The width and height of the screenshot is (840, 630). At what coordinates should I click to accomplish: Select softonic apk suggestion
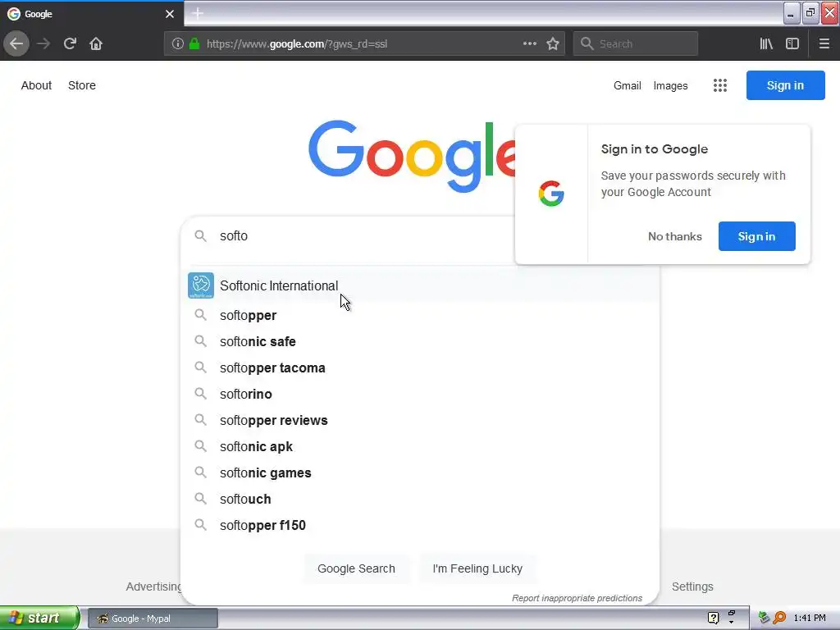420,446
